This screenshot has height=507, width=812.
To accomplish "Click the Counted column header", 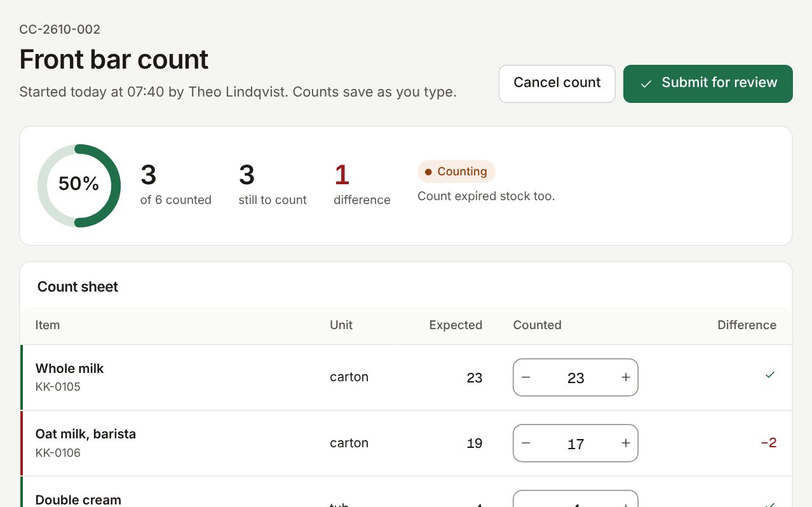I will pos(538,325).
